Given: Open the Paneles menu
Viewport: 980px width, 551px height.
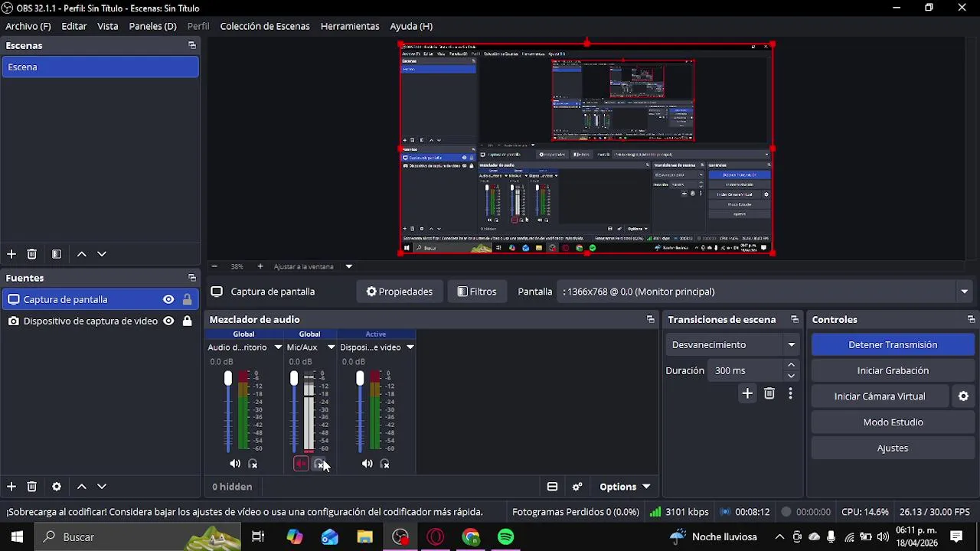Looking at the screenshot, I should click(x=153, y=26).
